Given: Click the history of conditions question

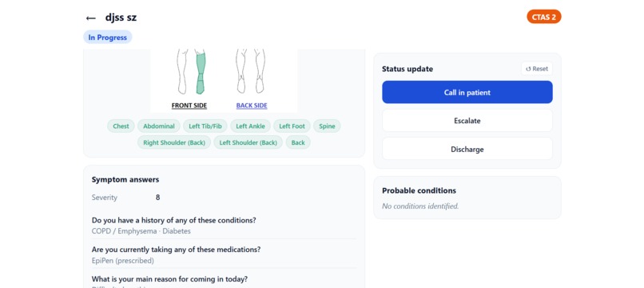Looking at the screenshot, I should (x=173, y=220).
